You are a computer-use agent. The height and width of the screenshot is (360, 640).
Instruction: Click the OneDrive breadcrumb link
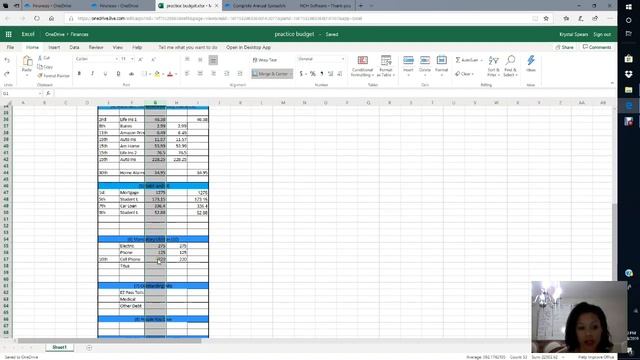55,34
